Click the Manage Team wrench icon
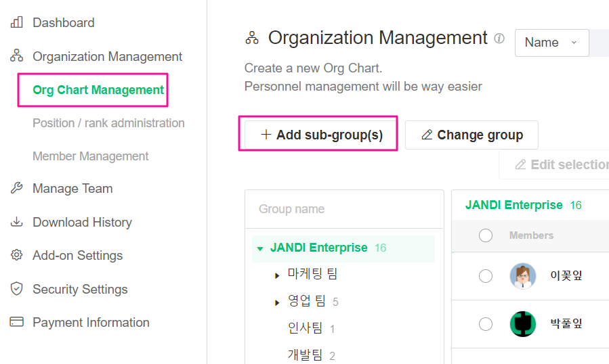Image resolution: width=609 pixels, height=364 pixels. point(17,188)
